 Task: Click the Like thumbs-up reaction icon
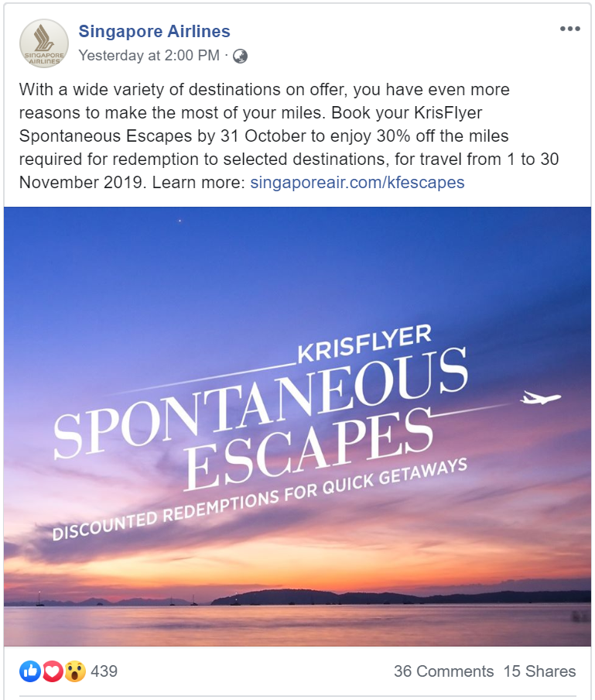(x=30, y=671)
